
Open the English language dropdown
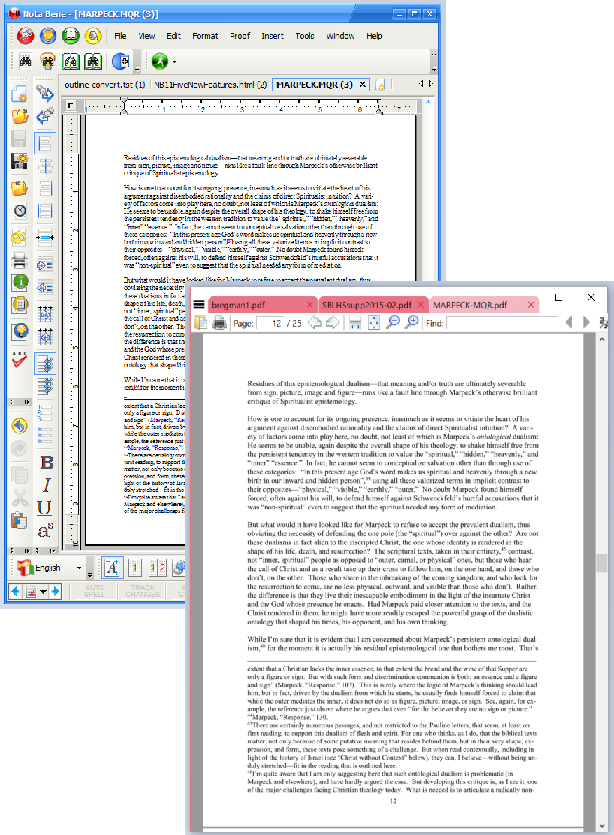(x=79, y=568)
